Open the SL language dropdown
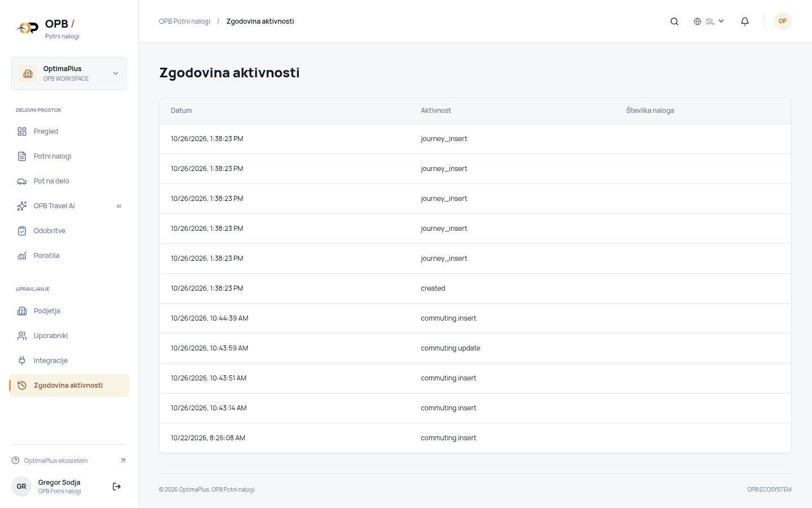The width and height of the screenshot is (812, 508). click(709, 21)
